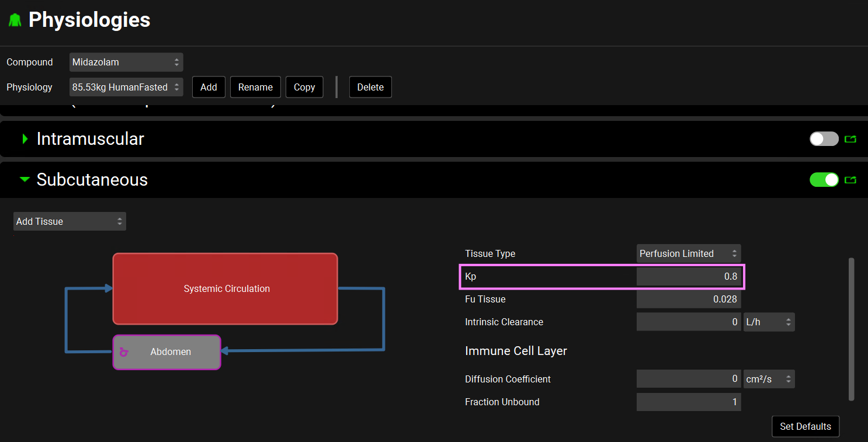The image size is (868, 442).
Task: Open the Diffusion Coefficient cm²/s unit selector
Action: 769,380
